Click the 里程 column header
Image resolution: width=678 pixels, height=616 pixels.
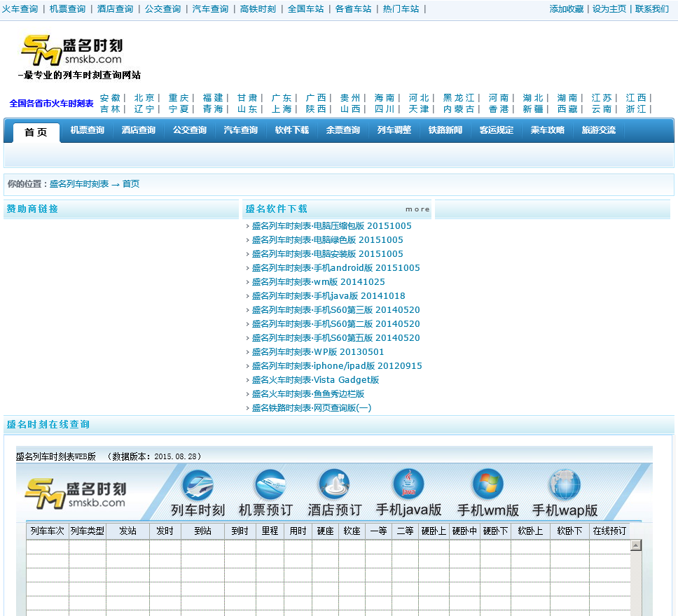[x=270, y=531]
